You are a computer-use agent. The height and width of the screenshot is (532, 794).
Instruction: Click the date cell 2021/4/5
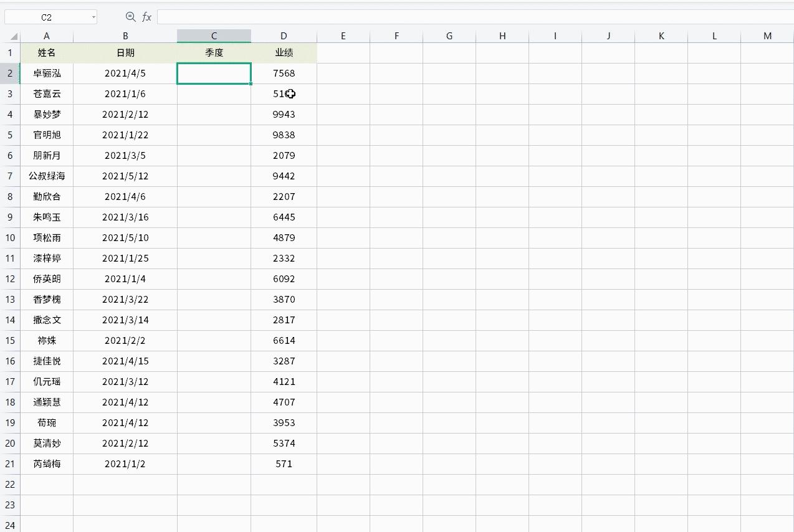point(125,74)
